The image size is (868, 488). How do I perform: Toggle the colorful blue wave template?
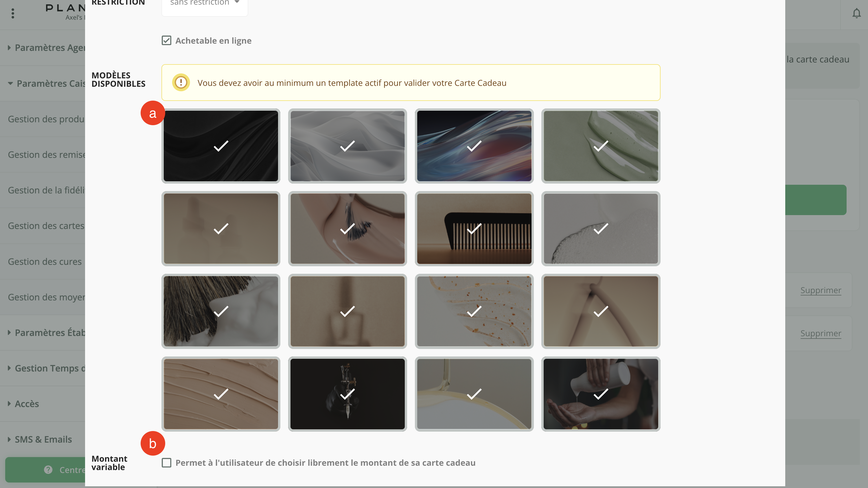coord(474,146)
